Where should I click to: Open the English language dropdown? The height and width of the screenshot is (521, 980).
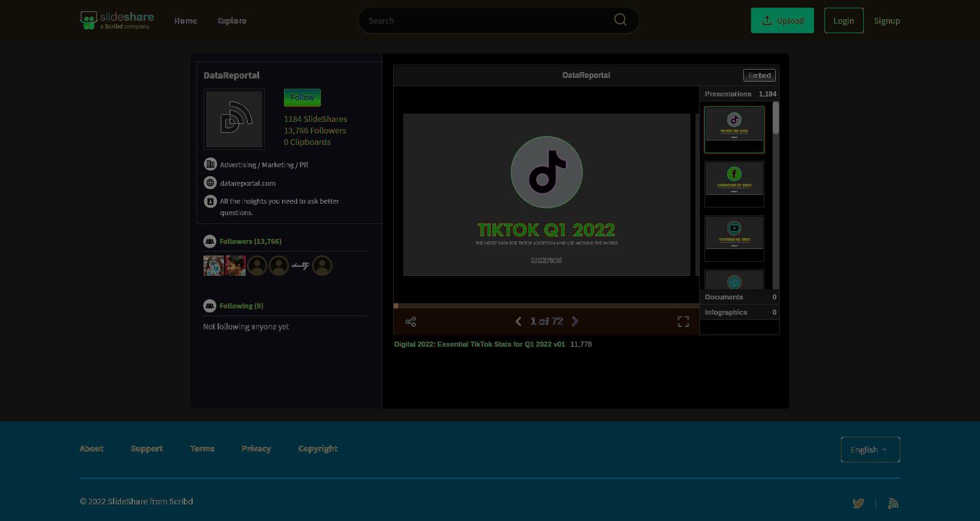coord(870,449)
